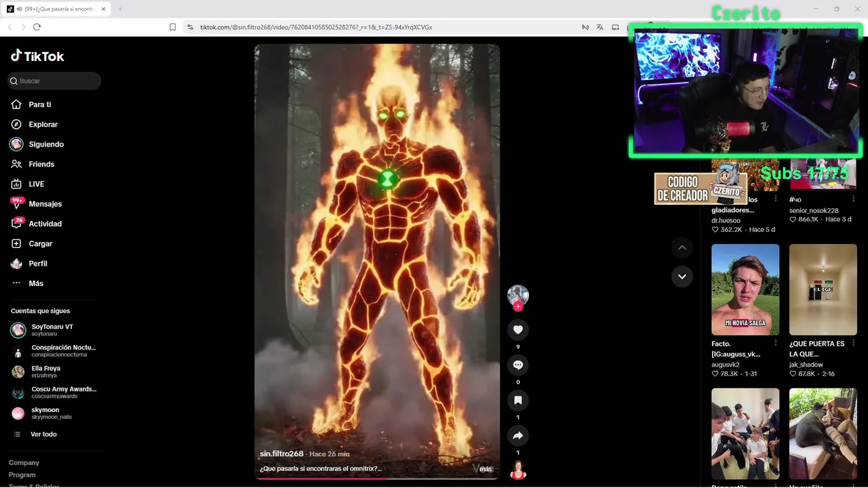Follow creator with the red plus badge
Viewport: 868px width, 488px height.
[518, 306]
